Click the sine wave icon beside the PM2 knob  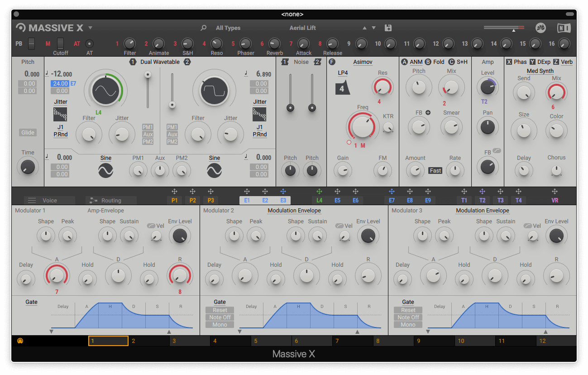pos(214,170)
